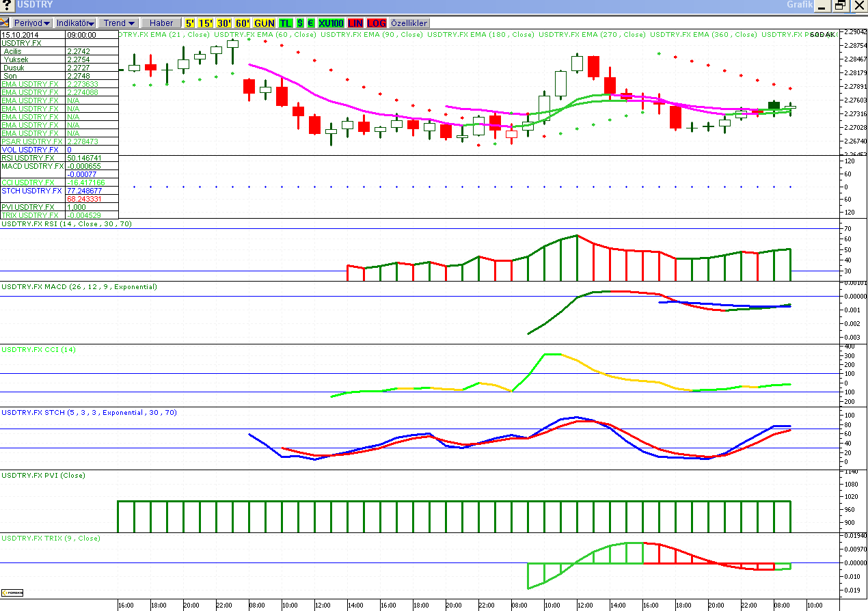The height and width of the screenshot is (611, 868).
Task: Enable logarithmic LOG scale
Action: coord(377,23)
